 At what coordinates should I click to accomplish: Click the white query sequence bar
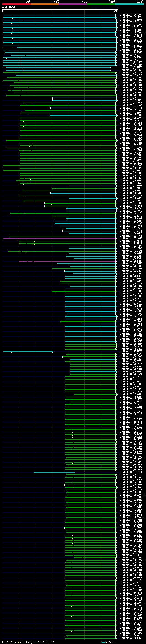pos(60,10)
